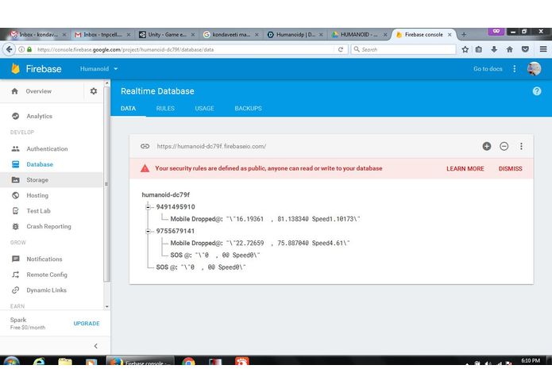Open Dynamic Links section
This screenshot has height=392, width=552.
coord(46,290)
